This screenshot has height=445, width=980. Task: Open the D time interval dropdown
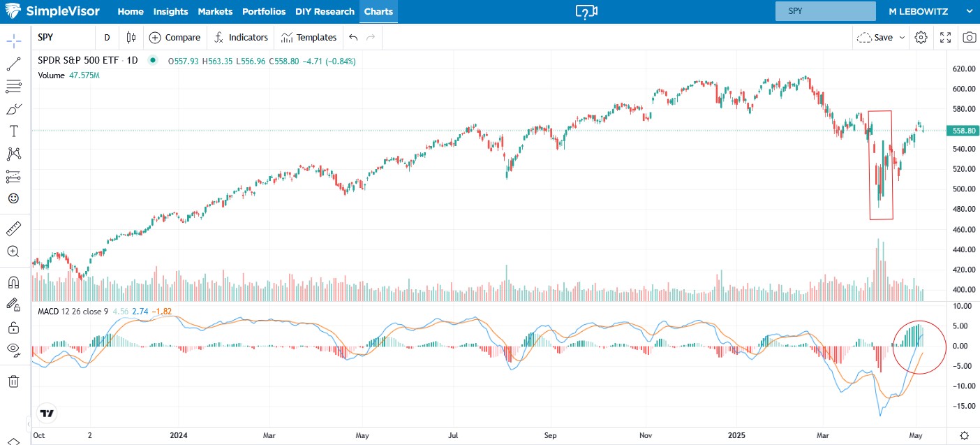pyautogui.click(x=107, y=37)
